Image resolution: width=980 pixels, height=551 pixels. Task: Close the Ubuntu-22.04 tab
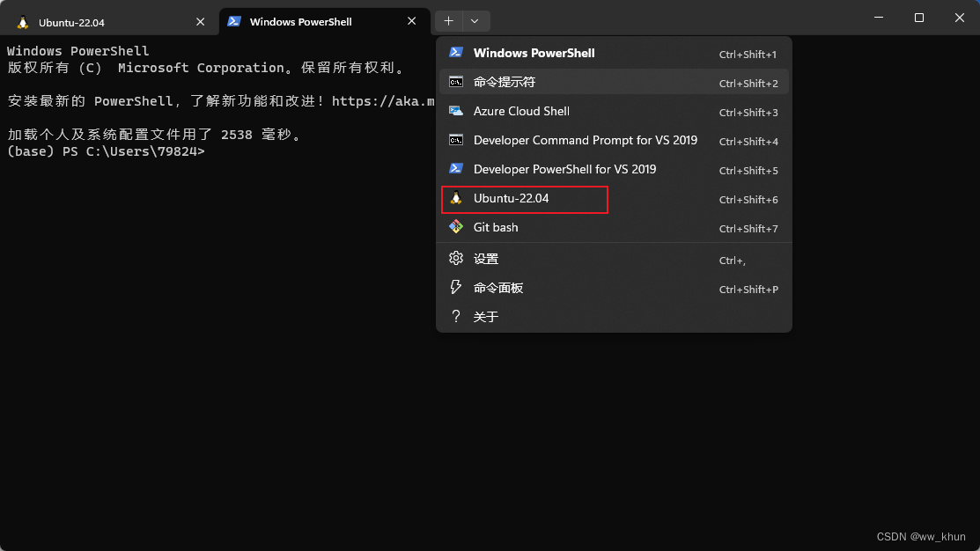(x=200, y=22)
